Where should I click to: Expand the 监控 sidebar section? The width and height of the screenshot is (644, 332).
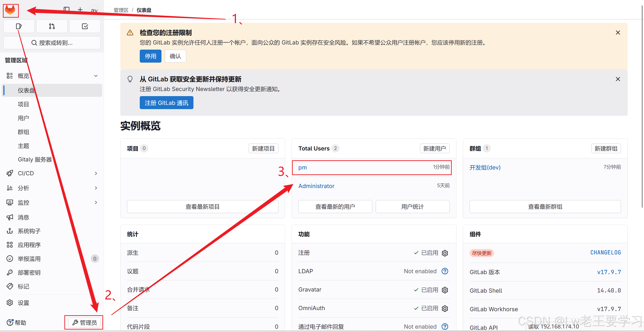point(96,203)
